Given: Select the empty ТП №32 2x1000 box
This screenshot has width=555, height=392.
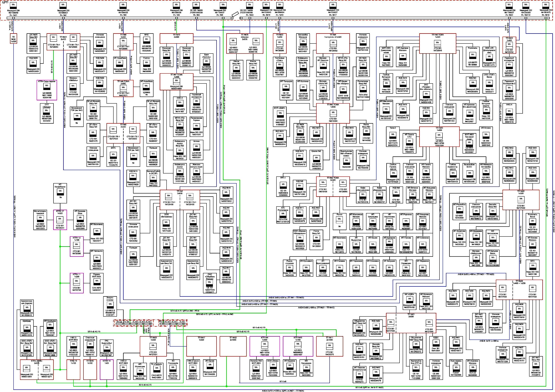Looking at the screenshot, I should tap(233, 346).
